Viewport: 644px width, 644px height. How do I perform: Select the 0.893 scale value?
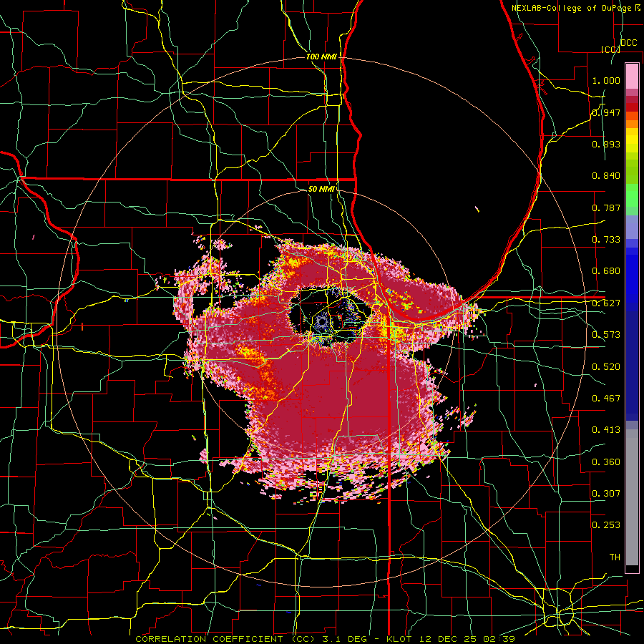(x=606, y=144)
